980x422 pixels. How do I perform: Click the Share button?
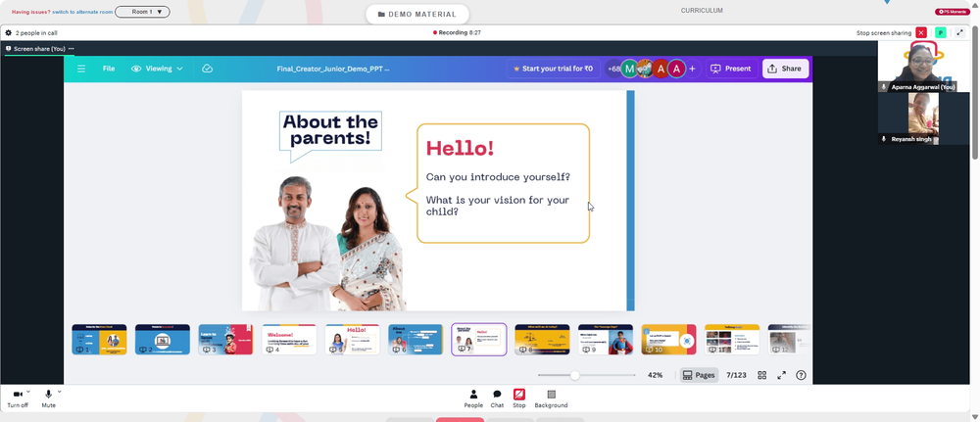[x=784, y=69]
